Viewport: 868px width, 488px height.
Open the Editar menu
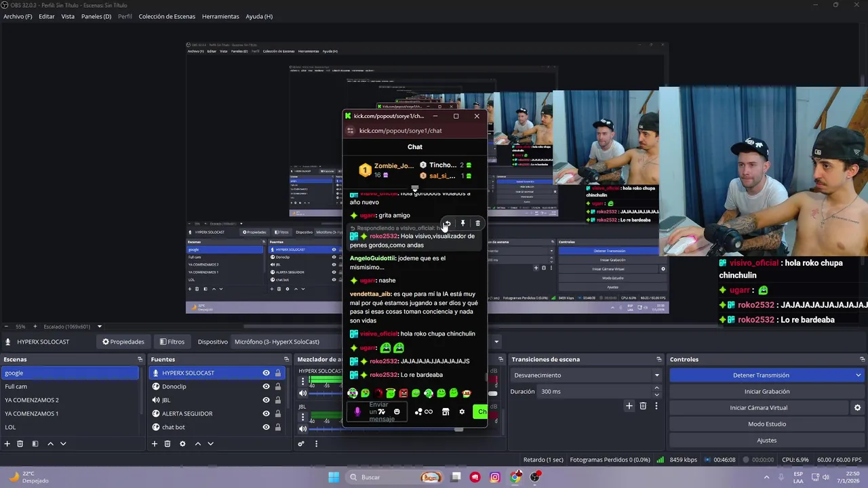coord(47,16)
